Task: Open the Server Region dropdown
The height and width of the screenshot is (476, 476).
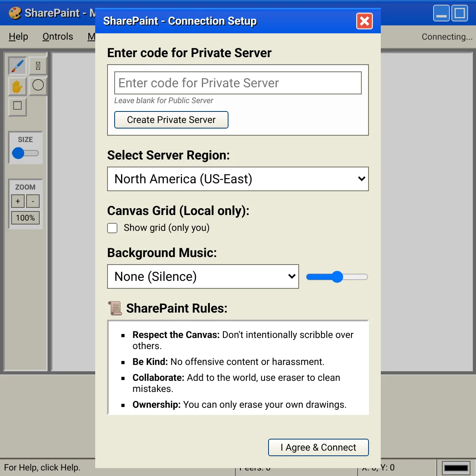Action: [x=238, y=179]
